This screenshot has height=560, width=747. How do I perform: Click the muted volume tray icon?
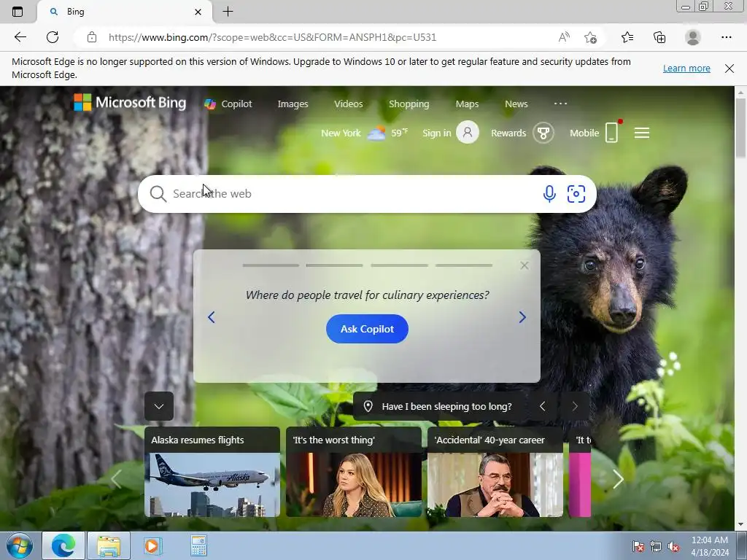tap(673, 547)
